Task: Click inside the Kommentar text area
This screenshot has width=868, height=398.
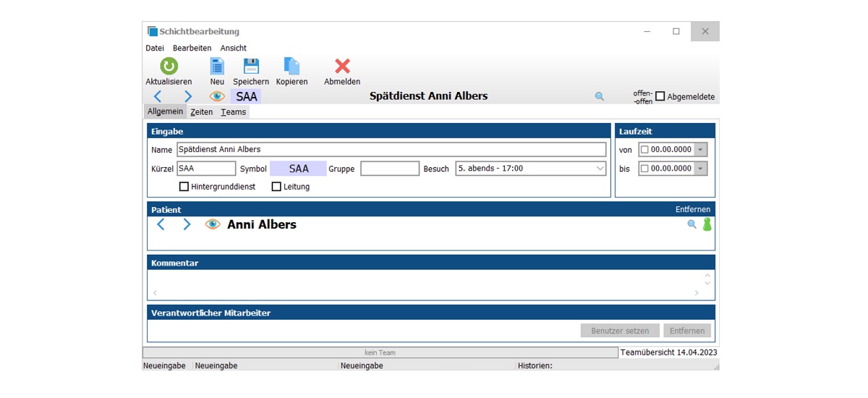Action: [x=427, y=279]
